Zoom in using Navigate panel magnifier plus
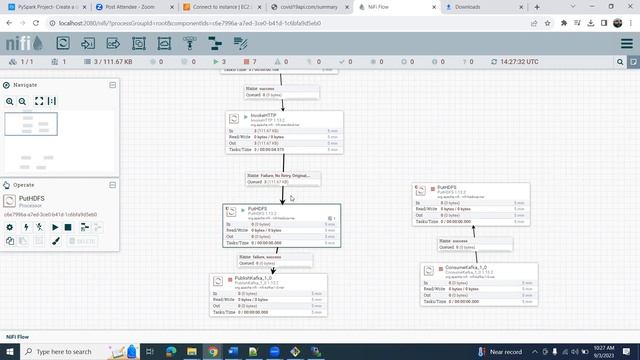 9,101
